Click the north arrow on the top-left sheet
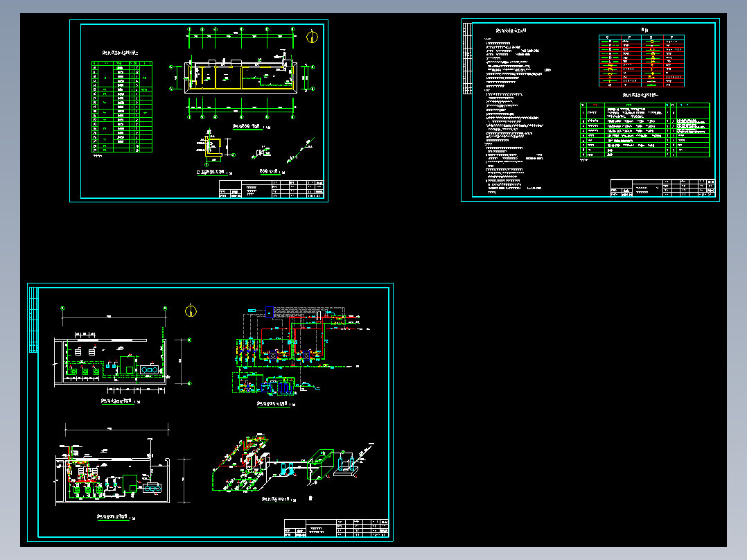This screenshot has width=747, height=560. (312, 36)
